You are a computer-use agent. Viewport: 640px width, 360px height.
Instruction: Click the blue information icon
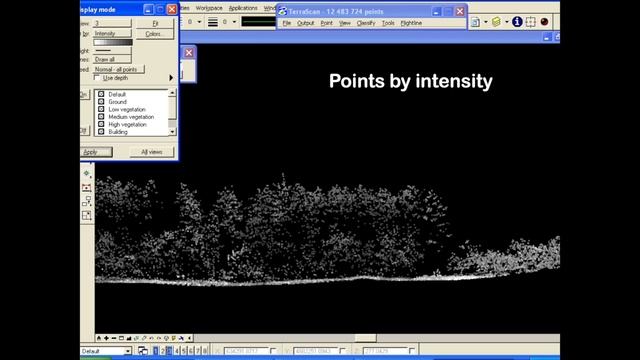(517, 22)
